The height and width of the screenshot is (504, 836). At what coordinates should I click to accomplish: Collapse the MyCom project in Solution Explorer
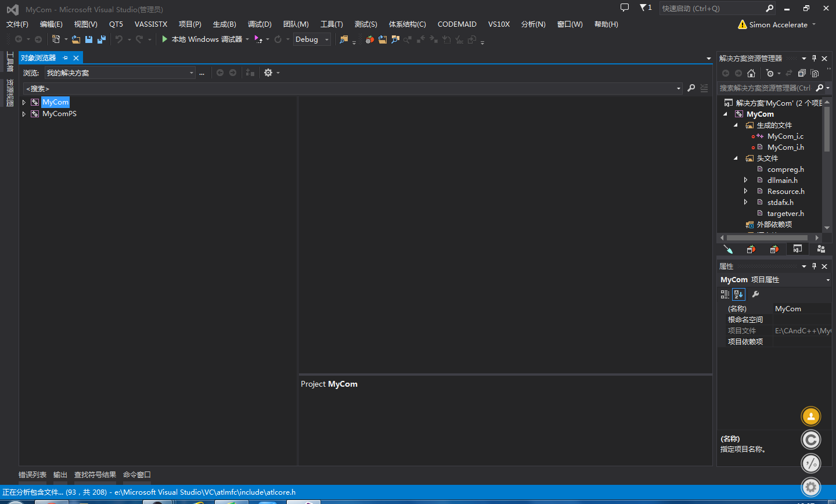point(725,114)
